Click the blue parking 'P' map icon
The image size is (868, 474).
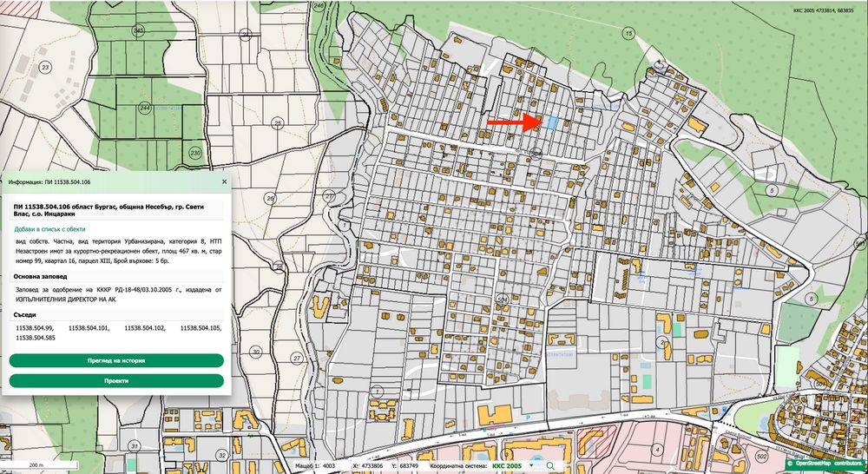coord(528,418)
